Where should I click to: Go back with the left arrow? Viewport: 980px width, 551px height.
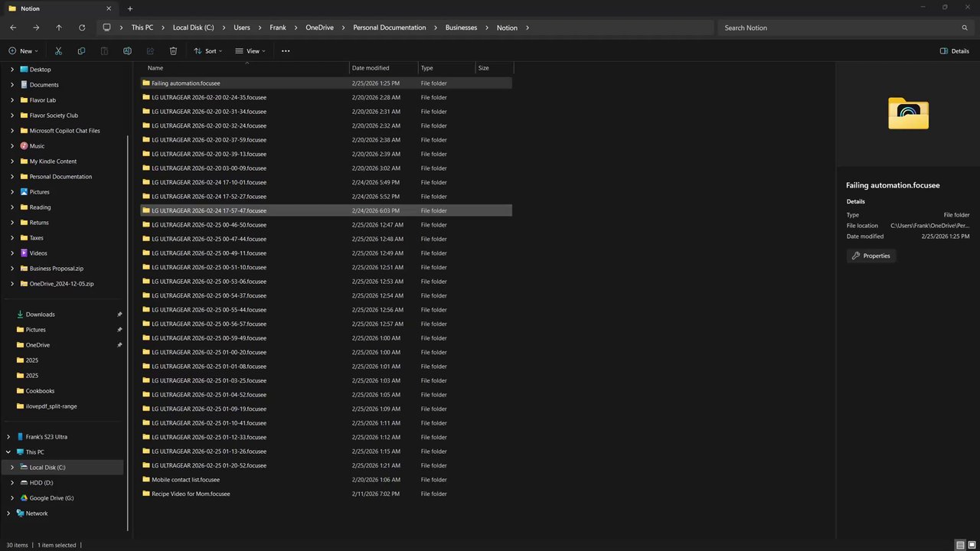click(13, 28)
